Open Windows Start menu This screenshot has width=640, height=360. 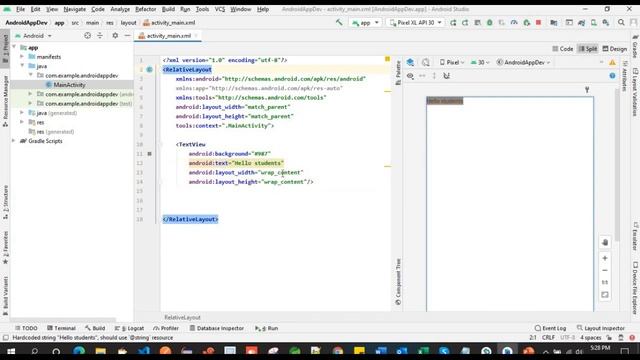point(11,351)
